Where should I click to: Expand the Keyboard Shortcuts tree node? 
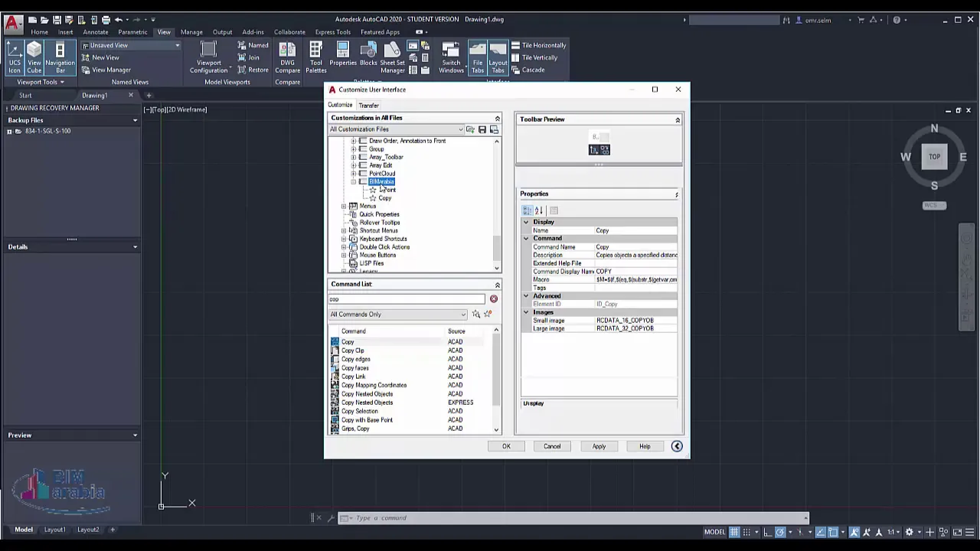coord(344,239)
